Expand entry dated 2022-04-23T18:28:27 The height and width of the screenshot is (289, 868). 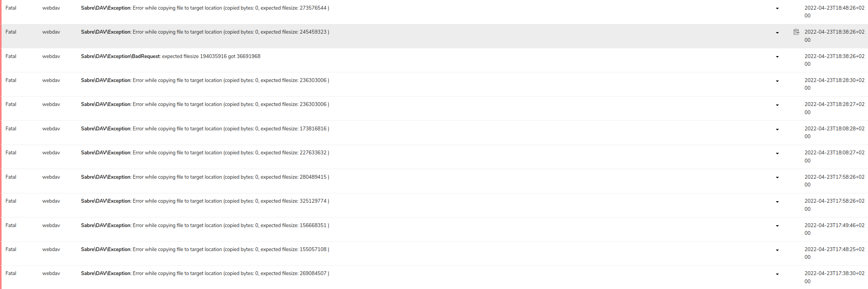click(x=777, y=105)
